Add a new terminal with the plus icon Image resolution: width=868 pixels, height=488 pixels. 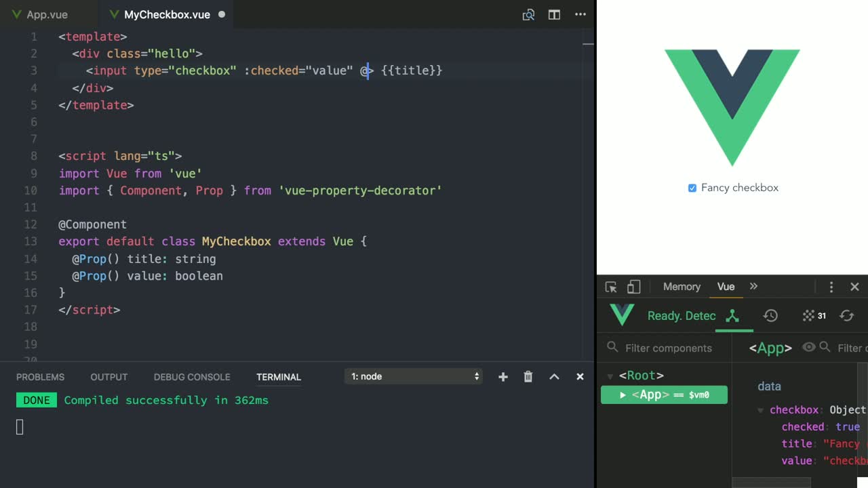[502, 376]
